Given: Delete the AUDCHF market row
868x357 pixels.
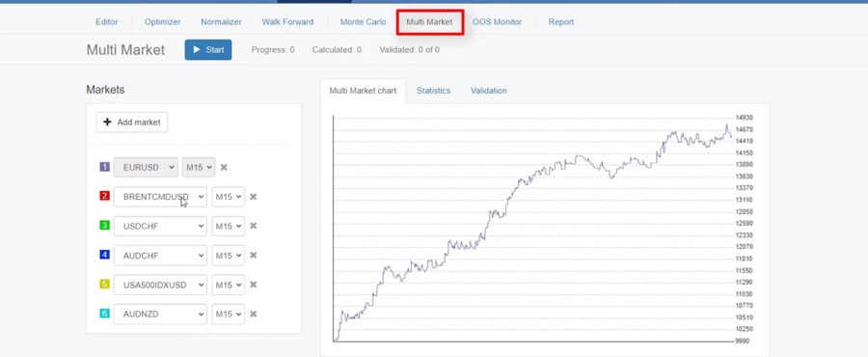Looking at the screenshot, I should tap(253, 255).
